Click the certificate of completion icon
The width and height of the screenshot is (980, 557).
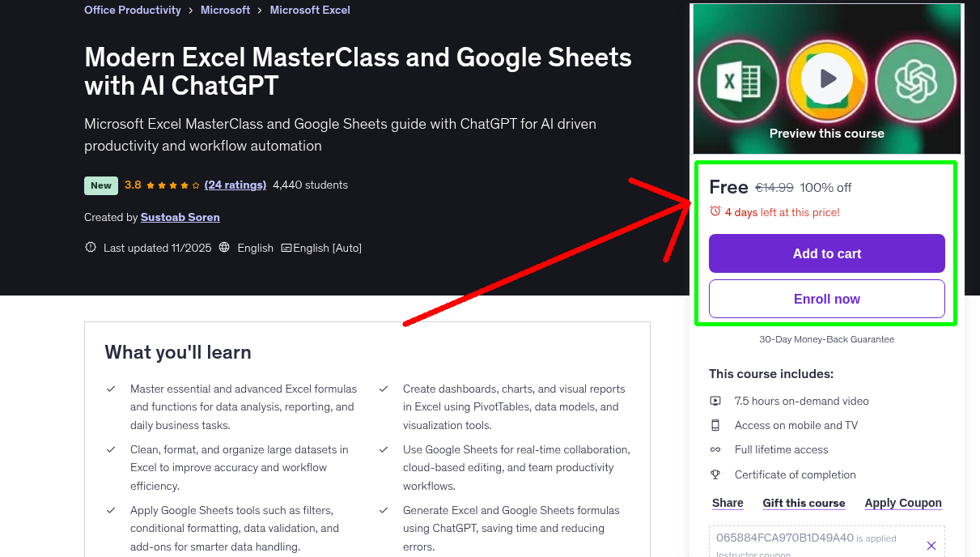715,474
